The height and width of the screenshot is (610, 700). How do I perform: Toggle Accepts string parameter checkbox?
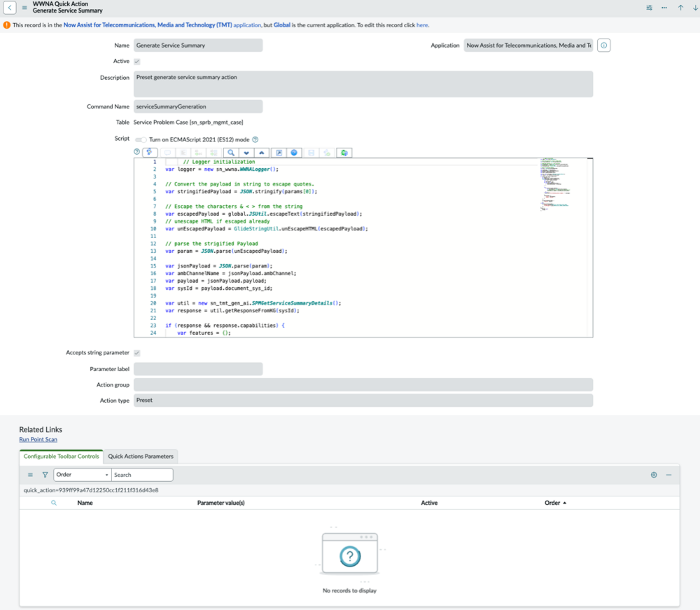(137, 353)
